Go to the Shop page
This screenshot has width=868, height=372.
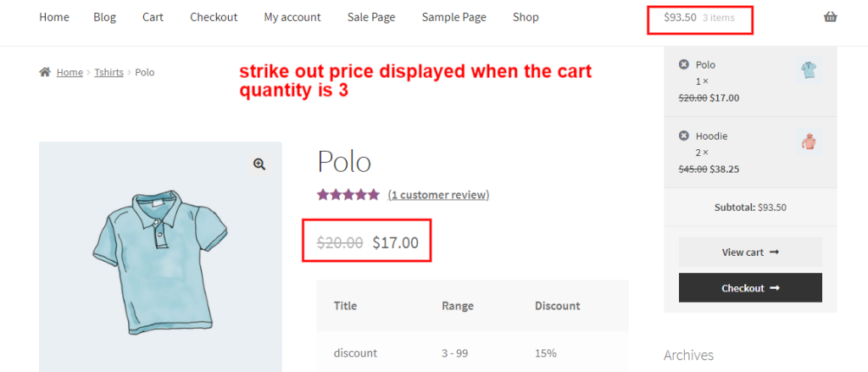pyautogui.click(x=526, y=17)
